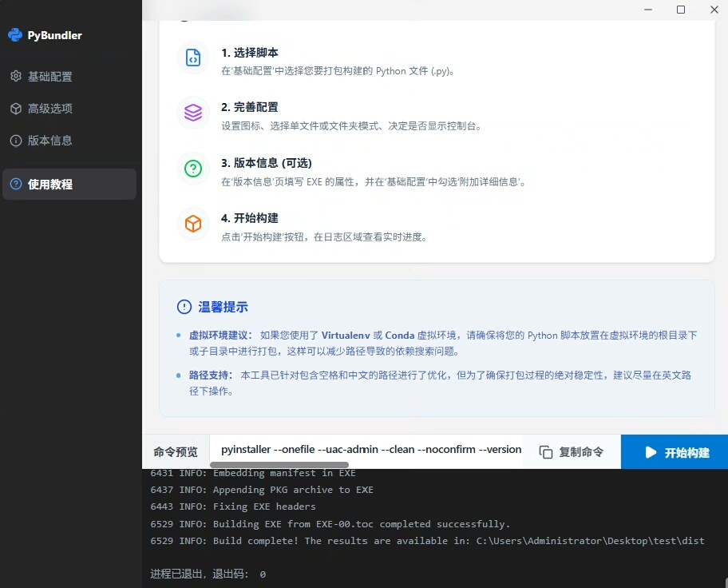Click log line 'Build complete! The results are available'
The height and width of the screenshot is (588, 728).
click(x=427, y=541)
